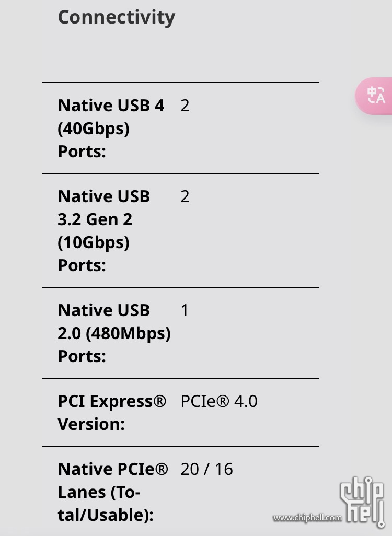Screen dimensions: 392x536
Task: Open the www.chiphell.com watermark link
Action: 307,518
